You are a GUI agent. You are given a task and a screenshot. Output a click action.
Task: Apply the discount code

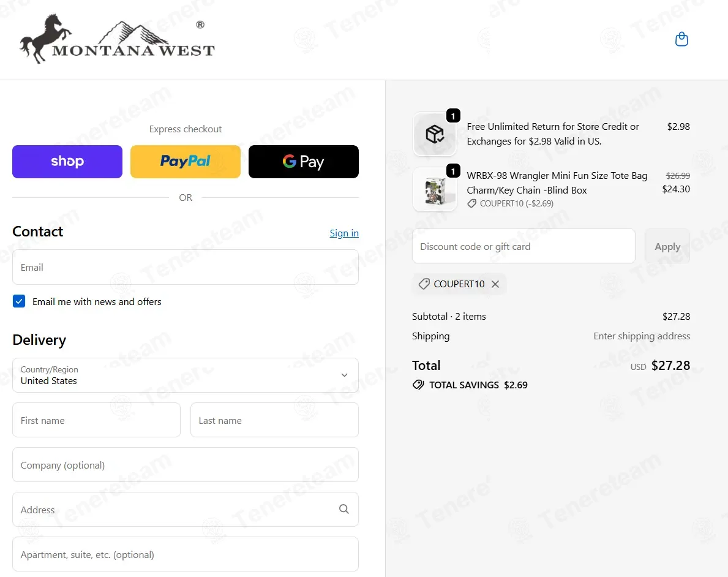tap(667, 246)
